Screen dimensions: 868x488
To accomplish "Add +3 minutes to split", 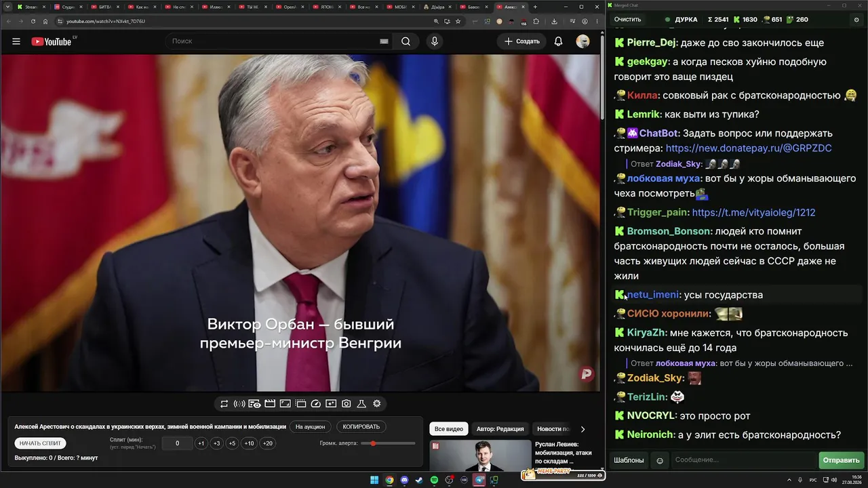I will pyautogui.click(x=216, y=443).
